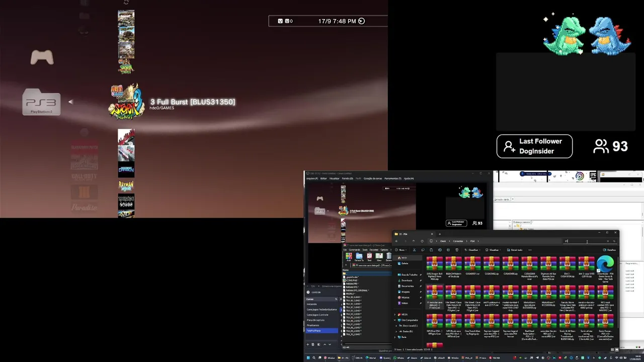Image resolution: width=644 pixels, height=362 pixels.
Task: Expand the Dados (D:) drive node
Action: 396,331
